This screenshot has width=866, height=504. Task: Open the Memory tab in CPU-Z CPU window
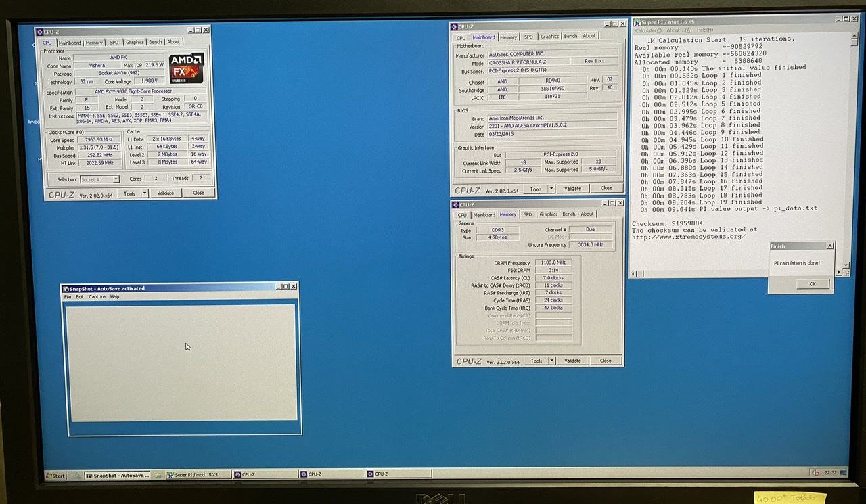(x=94, y=42)
